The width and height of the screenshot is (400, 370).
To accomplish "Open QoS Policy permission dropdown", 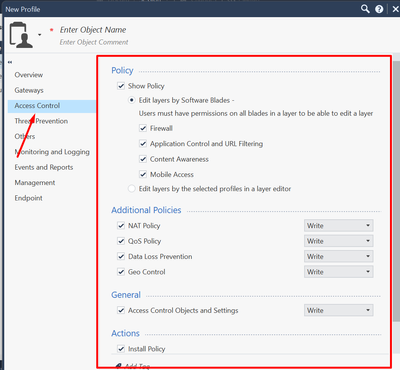I will pyautogui.click(x=338, y=241).
